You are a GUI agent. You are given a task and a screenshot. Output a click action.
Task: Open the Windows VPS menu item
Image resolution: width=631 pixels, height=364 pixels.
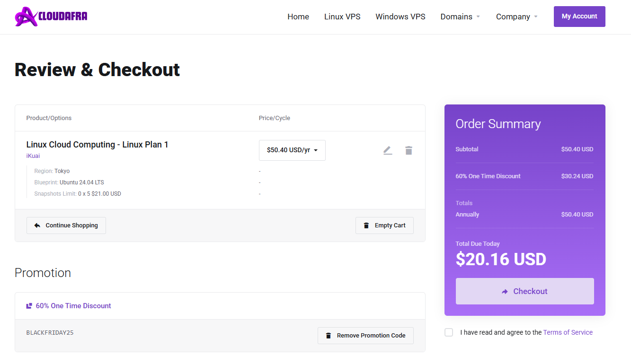point(400,17)
